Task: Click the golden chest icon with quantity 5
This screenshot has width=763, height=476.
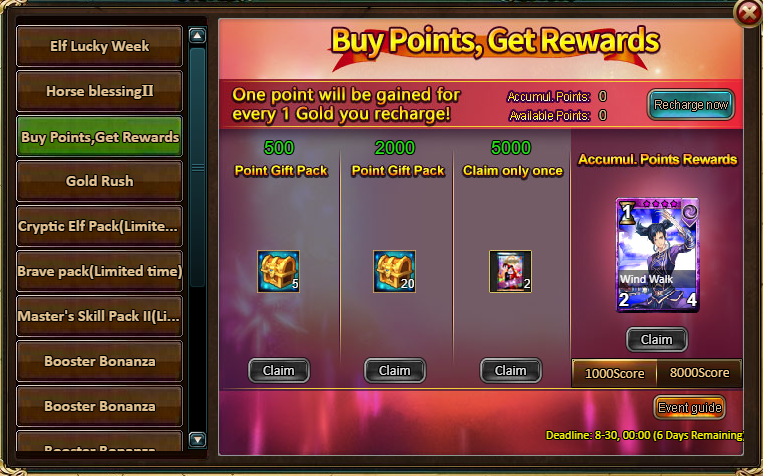Action: point(278,271)
